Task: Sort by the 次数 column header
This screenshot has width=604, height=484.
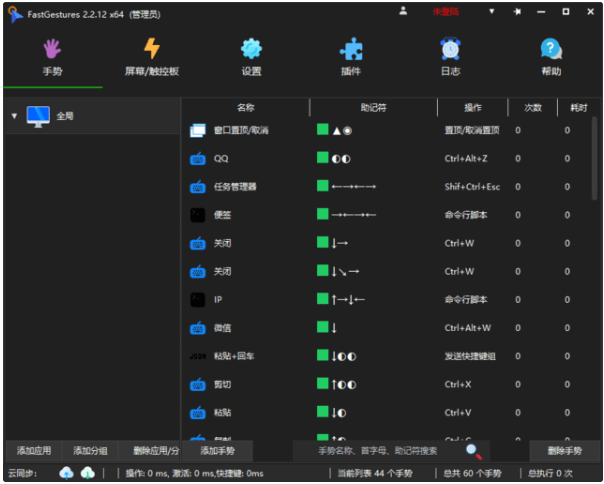Action: coord(533,108)
